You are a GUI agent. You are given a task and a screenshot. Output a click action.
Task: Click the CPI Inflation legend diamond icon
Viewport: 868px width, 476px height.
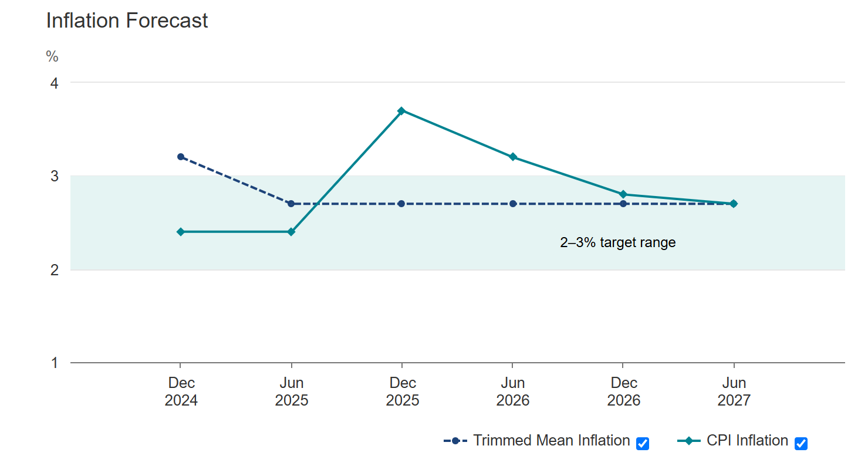[x=689, y=441]
